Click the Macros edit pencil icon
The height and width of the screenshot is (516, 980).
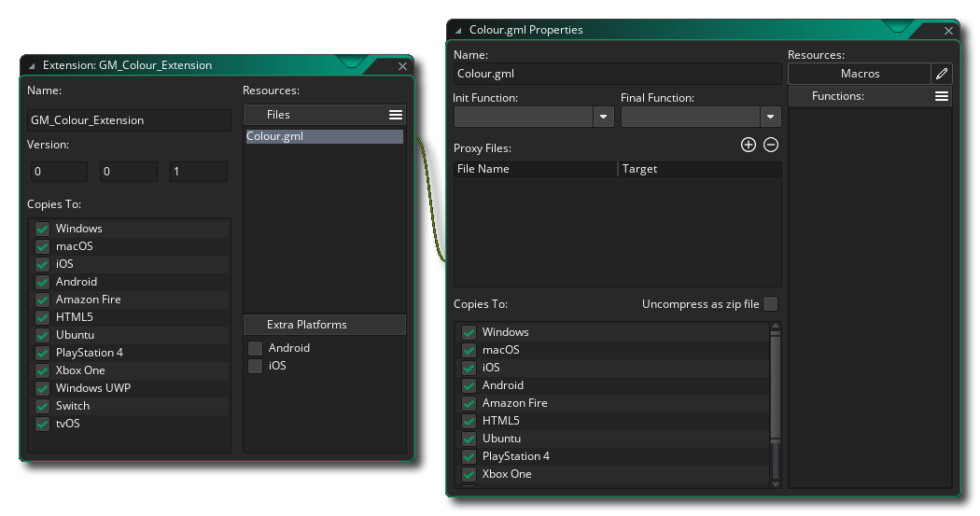[941, 74]
